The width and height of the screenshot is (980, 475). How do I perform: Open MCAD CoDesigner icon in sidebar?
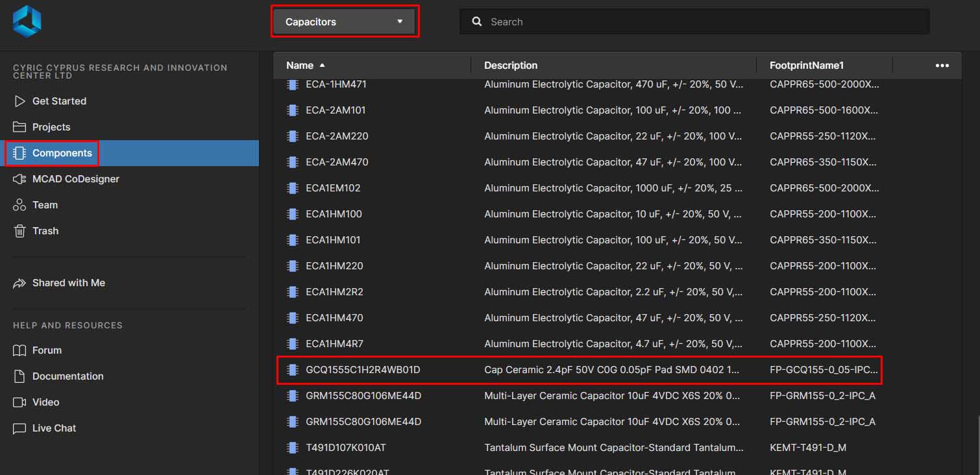(19, 179)
